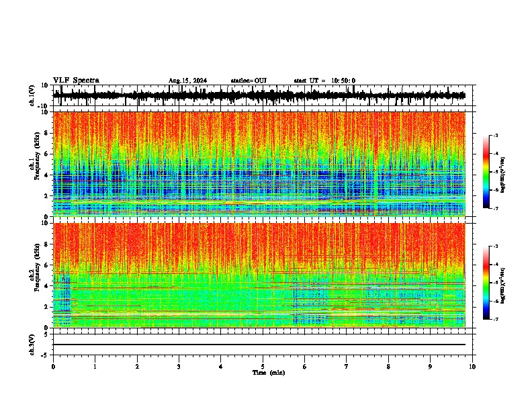Click the "5" tick on ch.3(V) axis
The height and width of the screenshot is (411, 532).
[x=46, y=334]
